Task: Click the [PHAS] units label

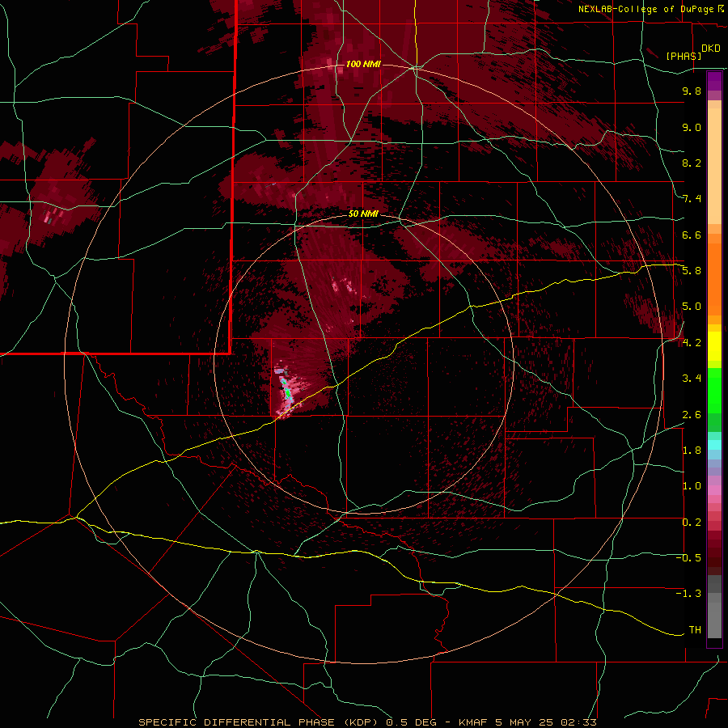Action: pos(684,56)
